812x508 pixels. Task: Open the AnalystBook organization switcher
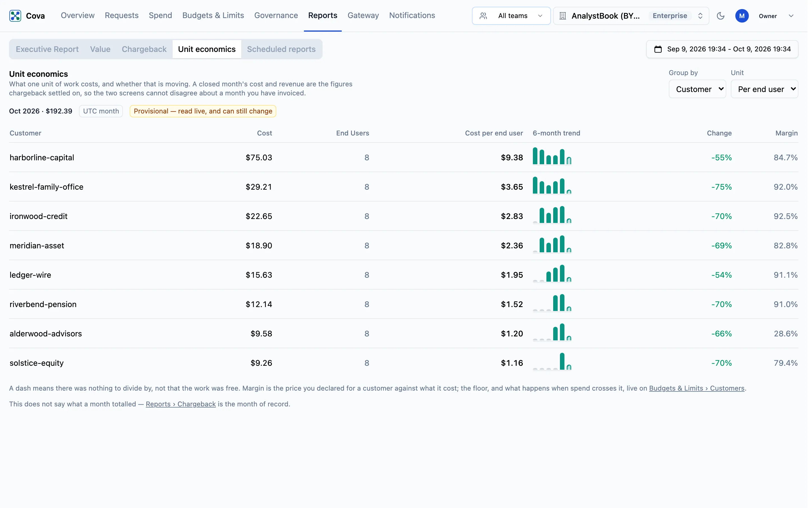pos(631,16)
